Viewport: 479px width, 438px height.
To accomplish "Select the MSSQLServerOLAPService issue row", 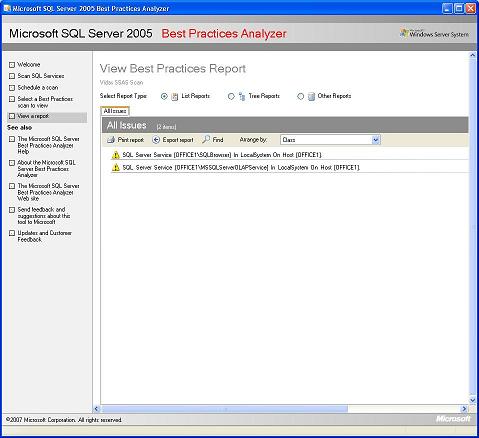I will click(289, 167).
